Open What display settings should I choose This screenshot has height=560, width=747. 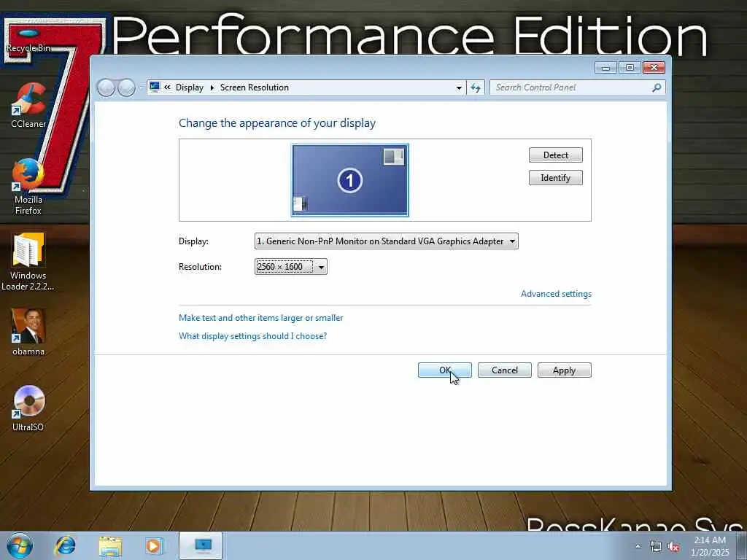pyautogui.click(x=252, y=336)
